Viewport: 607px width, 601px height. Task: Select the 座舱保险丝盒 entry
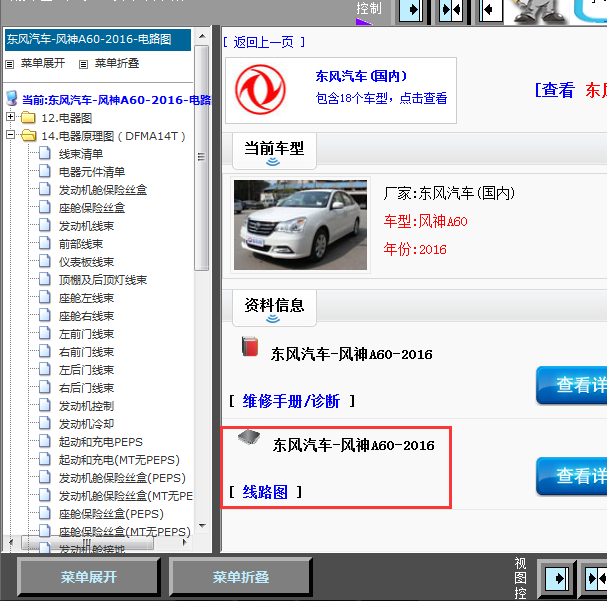pyautogui.click(x=92, y=208)
